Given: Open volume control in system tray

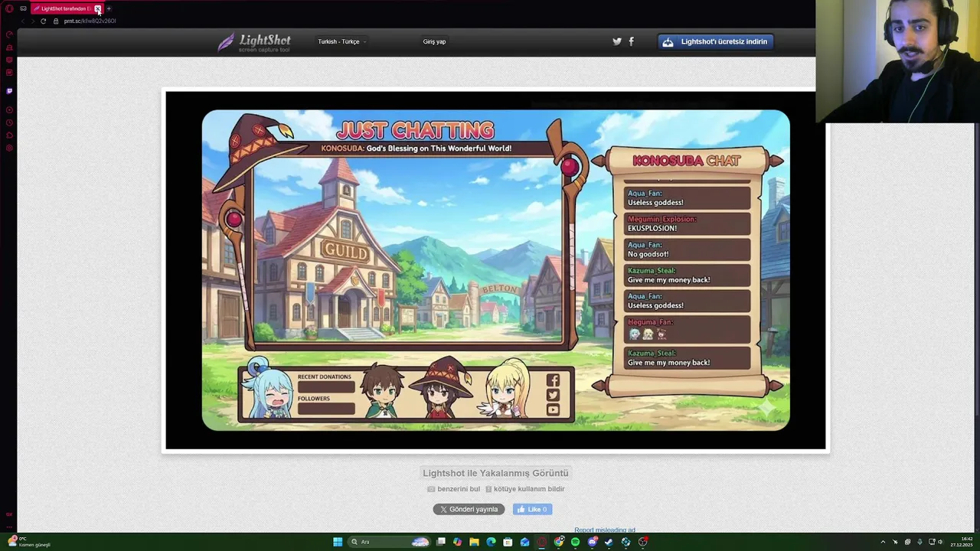Looking at the screenshot, I should pos(941,542).
